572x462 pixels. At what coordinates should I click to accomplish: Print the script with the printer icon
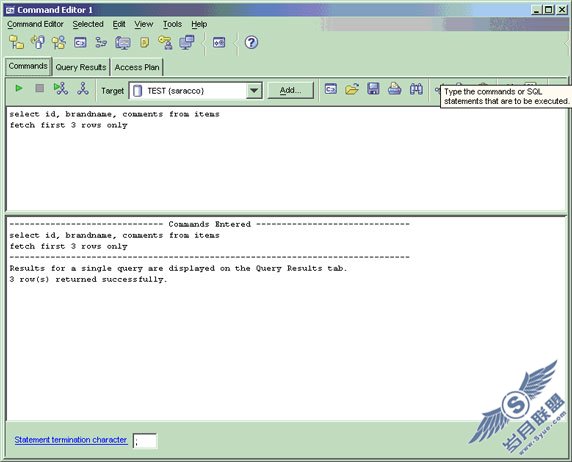pyautogui.click(x=394, y=89)
